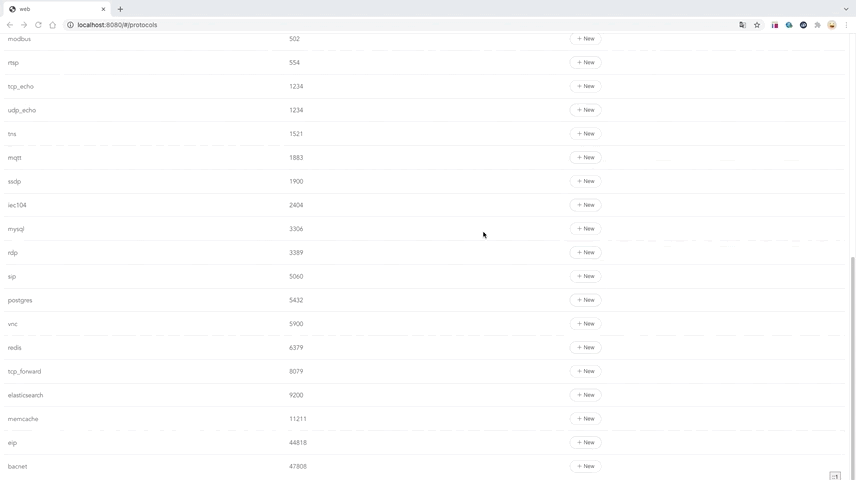Select the modbus protocol name
Viewport: 856px width, 480px height.
pyautogui.click(x=19, y=39)
